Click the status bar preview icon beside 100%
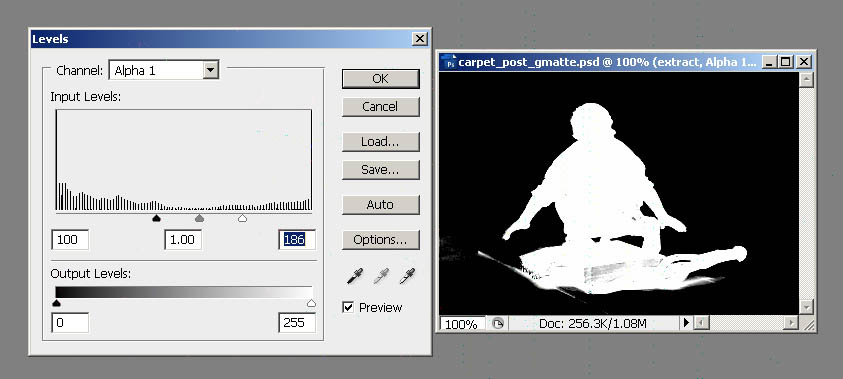This screenshot has width=843, height=379. point(498,324)
